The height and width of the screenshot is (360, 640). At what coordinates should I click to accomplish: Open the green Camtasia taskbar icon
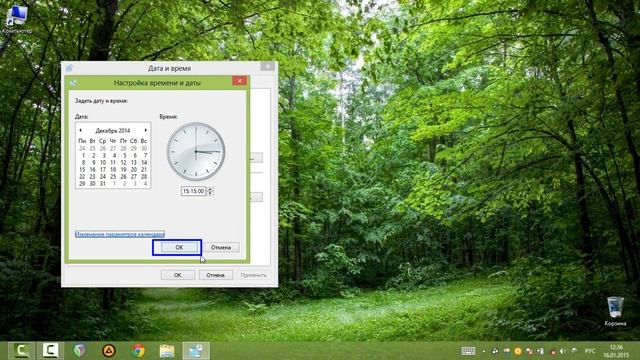(22, 351)
